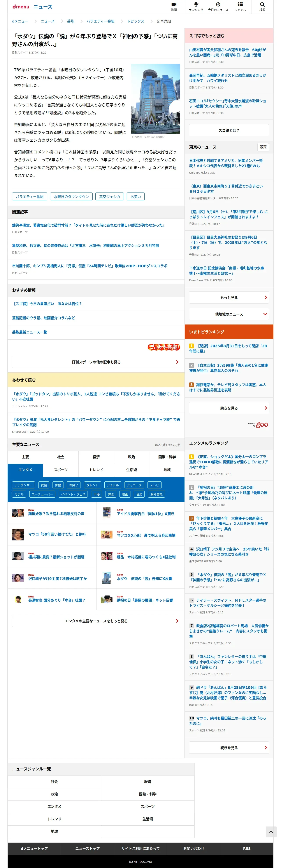Click the お笑い article tag
The width and height of the screenshot is (281, 868).
coord(136,196)
